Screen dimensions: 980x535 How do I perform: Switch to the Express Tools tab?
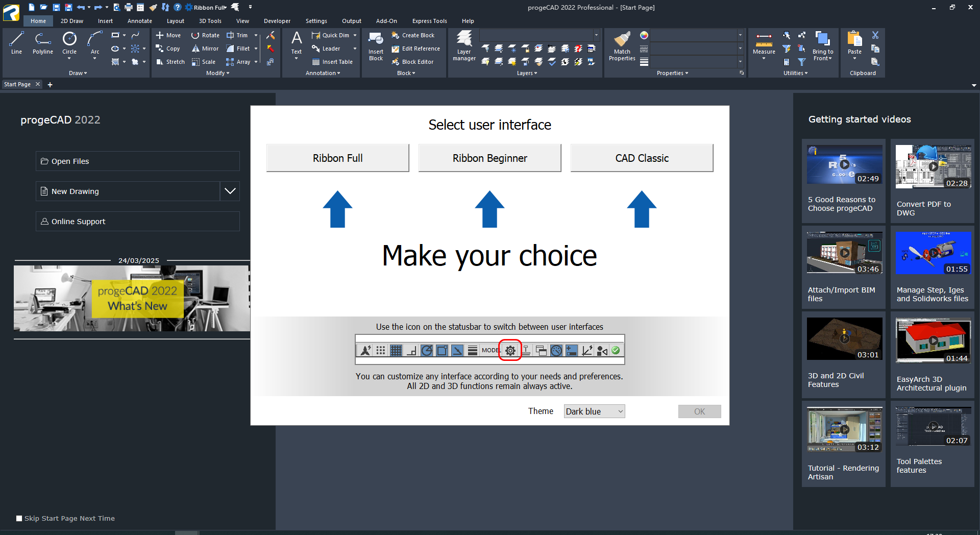pyautogui.click(x=430, y=21)
